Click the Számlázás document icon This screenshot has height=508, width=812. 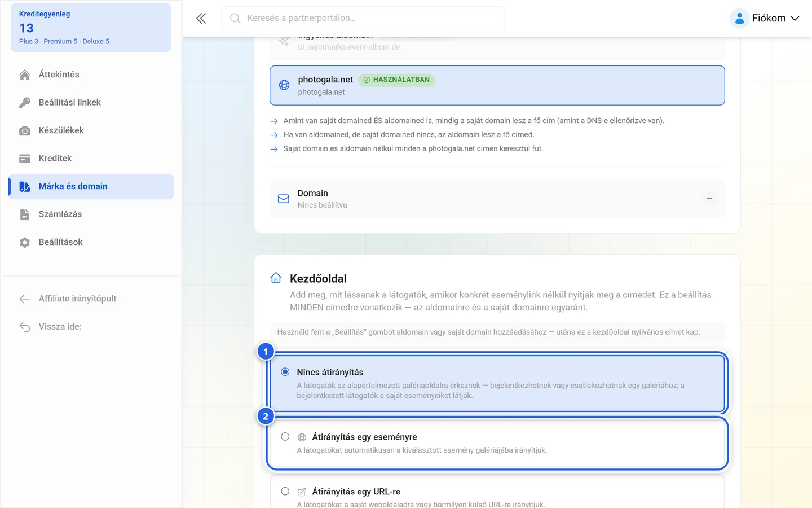[25, 214]
